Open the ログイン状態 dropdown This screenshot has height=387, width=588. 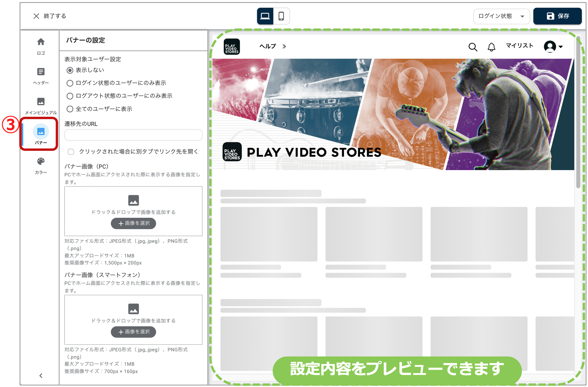click(501, 16)
